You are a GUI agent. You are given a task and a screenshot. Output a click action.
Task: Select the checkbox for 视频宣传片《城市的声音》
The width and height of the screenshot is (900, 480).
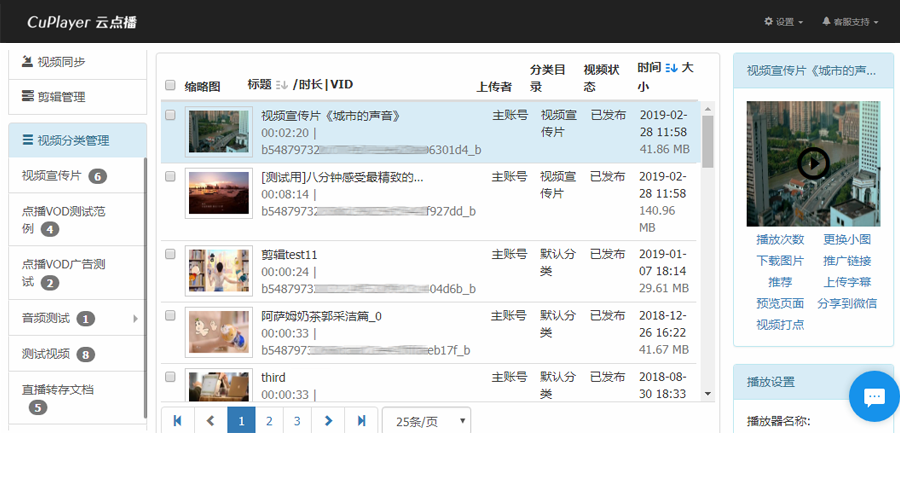tap(170, 115)
